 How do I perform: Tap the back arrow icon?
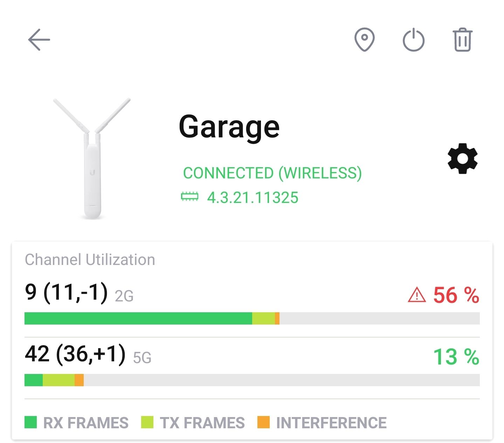(39, 40)
